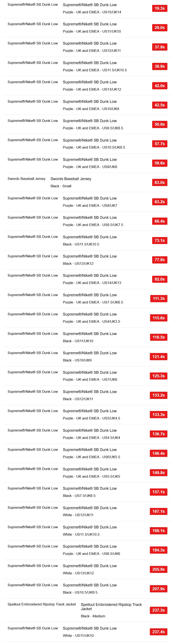This screenshot has width=175, height=644.
Task: Click Black - US7.5/UK6.5 variant text
Action: click(x=79, y=495)
